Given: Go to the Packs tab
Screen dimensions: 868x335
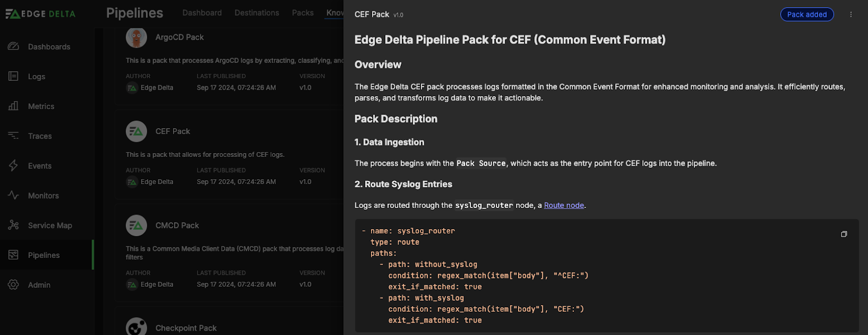Looking at the screenshot, I should click(302, 13).
